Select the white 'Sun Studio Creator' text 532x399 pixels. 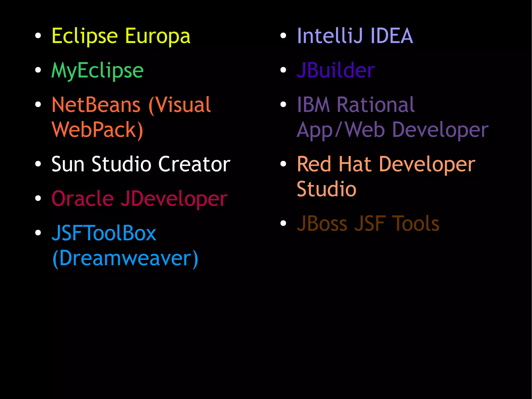coord(141,164)
